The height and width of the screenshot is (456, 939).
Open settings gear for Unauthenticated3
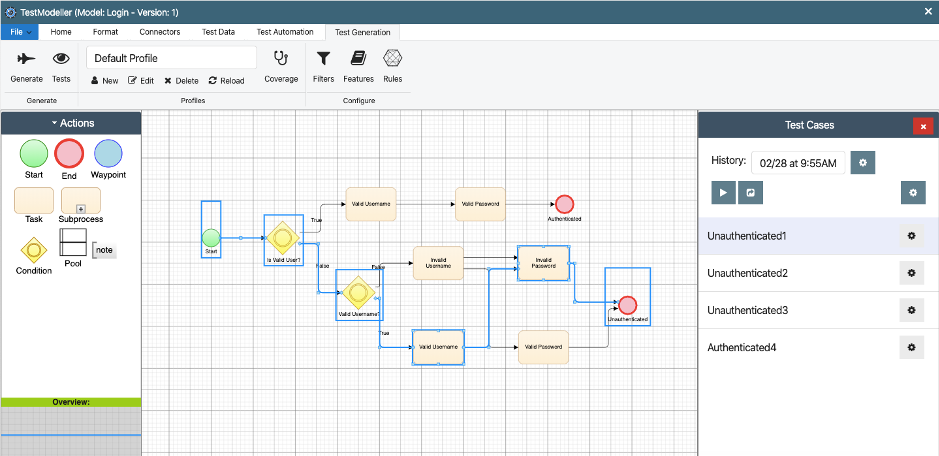tap(911, 310)
